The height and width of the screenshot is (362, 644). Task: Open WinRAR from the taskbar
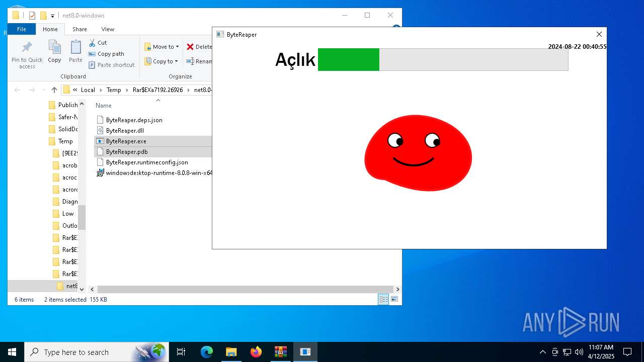tap(280, 352)
